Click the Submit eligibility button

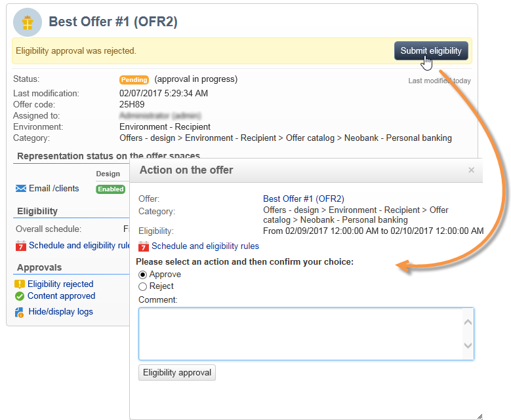[x=431, y=51]
